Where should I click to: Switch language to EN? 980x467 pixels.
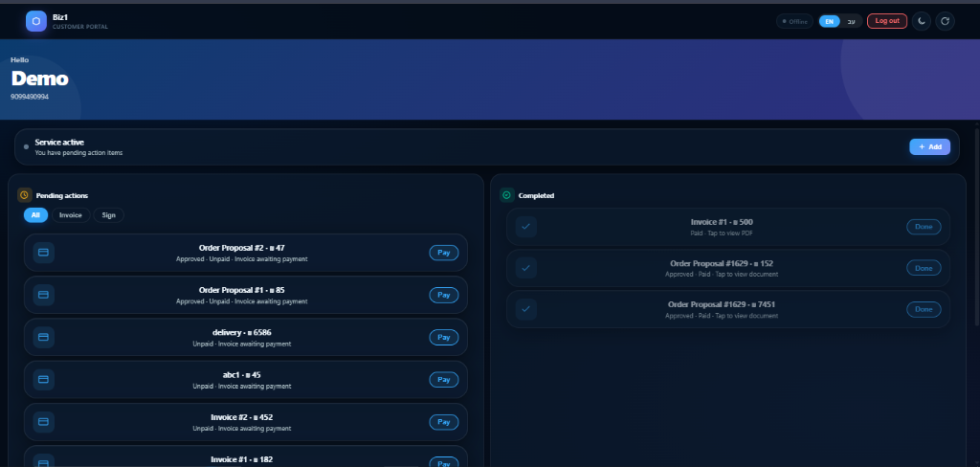click(830, 21)
